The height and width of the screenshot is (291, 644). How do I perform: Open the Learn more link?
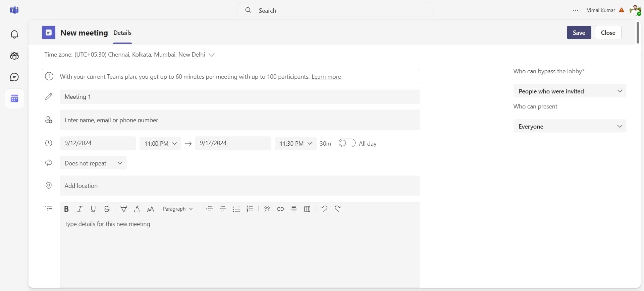(x=326, y=77)
